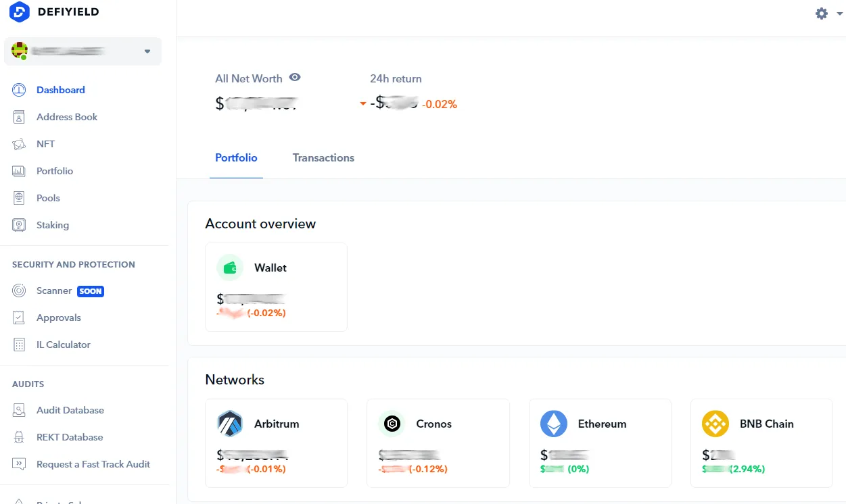Open the settings gear menu
The height and width of the screenshot is (504, 846).
(x=822, y=14)
